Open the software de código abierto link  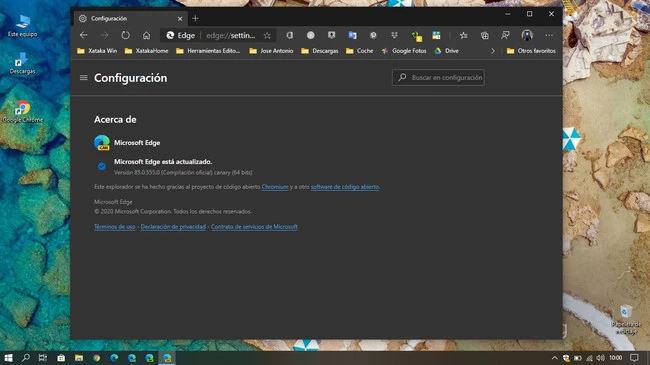(x=345, y=187)
